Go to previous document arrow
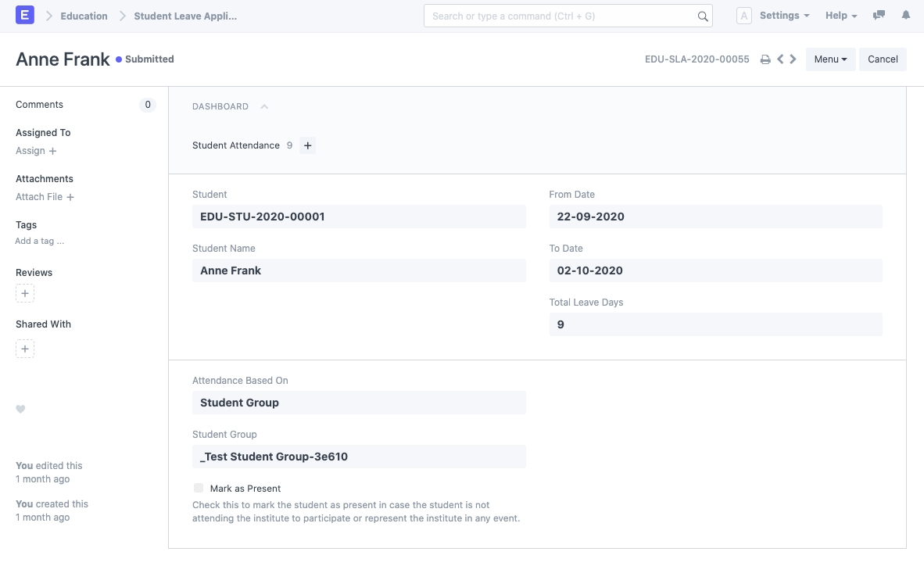The height and width of the screenshot is (566, 924). (780, 59)
